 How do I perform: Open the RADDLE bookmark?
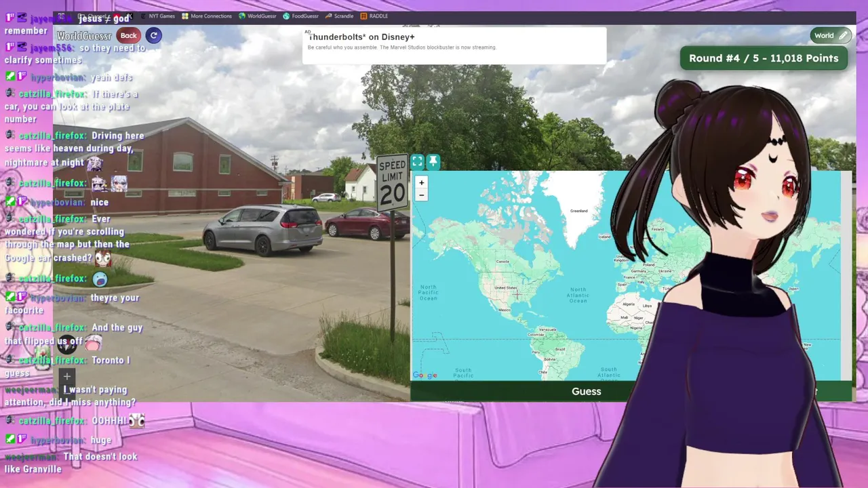pyautogui.click(x=374, y=16)
